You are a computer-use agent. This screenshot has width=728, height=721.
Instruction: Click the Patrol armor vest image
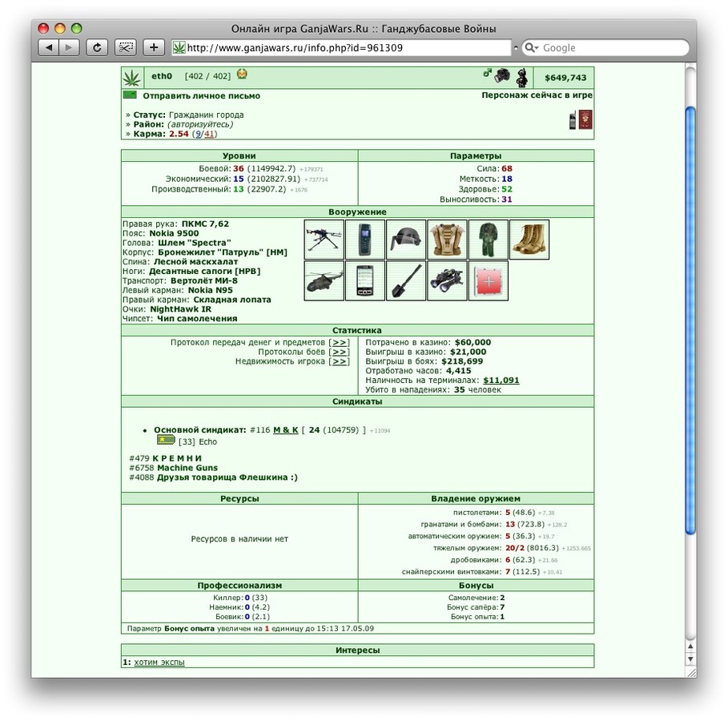[447, 240]
